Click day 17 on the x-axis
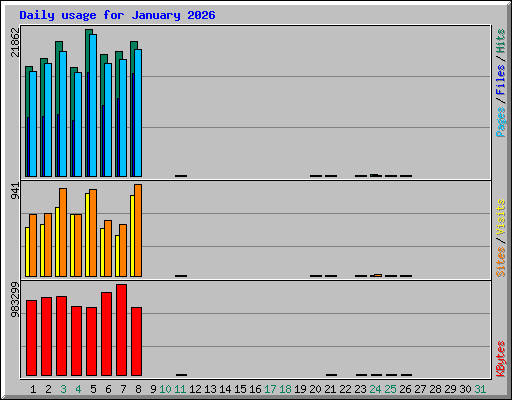The width and height of the screenshot is (512, 400). click(270, 389)
